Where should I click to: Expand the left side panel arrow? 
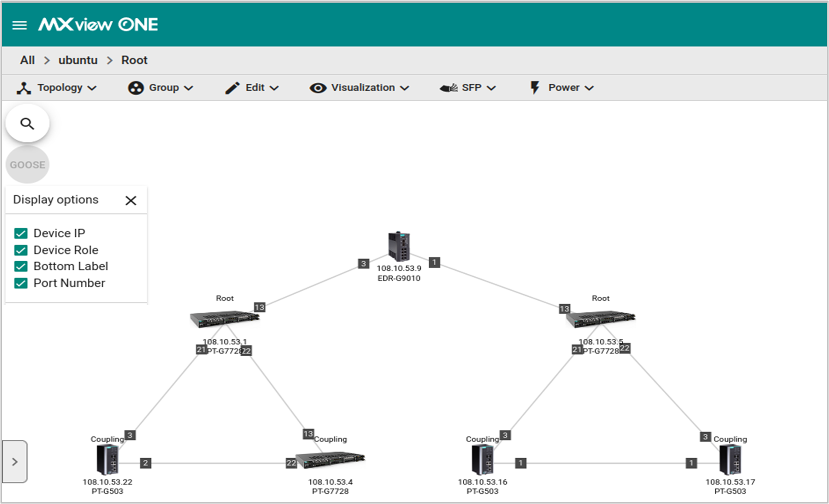tap(15, 461)
